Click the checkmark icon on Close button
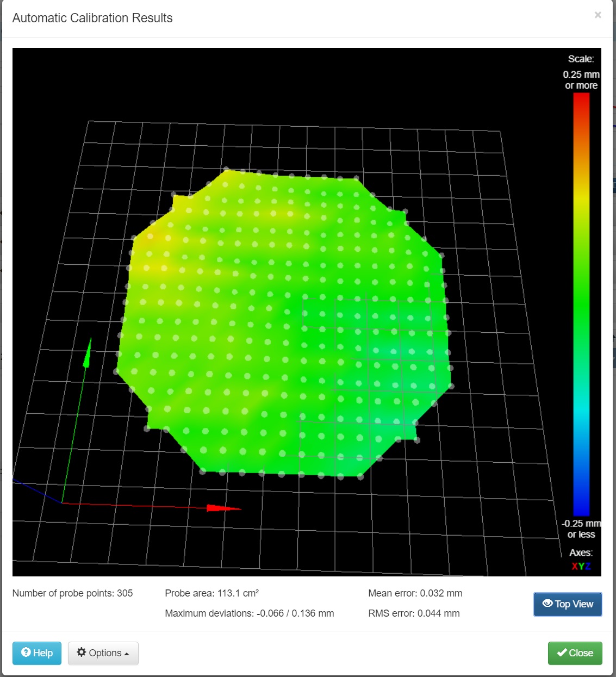 pyautogui.click(x=562, y=653)
